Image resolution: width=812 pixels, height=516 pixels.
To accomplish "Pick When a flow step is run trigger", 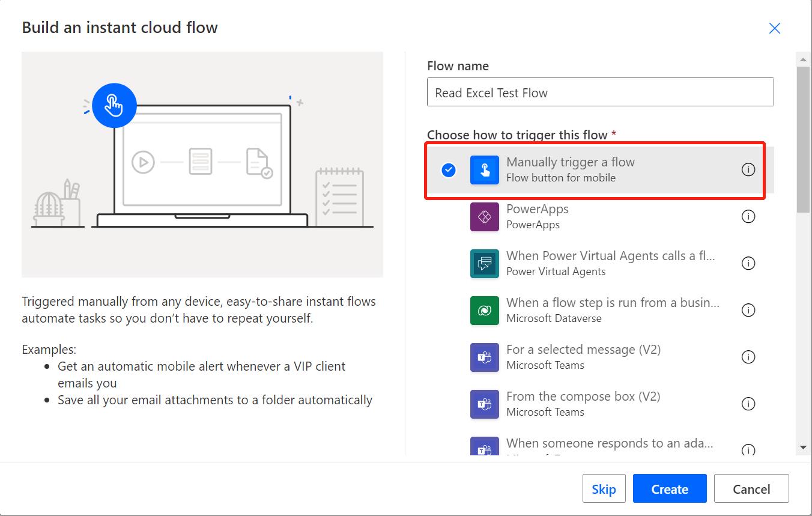I will 601,311.
